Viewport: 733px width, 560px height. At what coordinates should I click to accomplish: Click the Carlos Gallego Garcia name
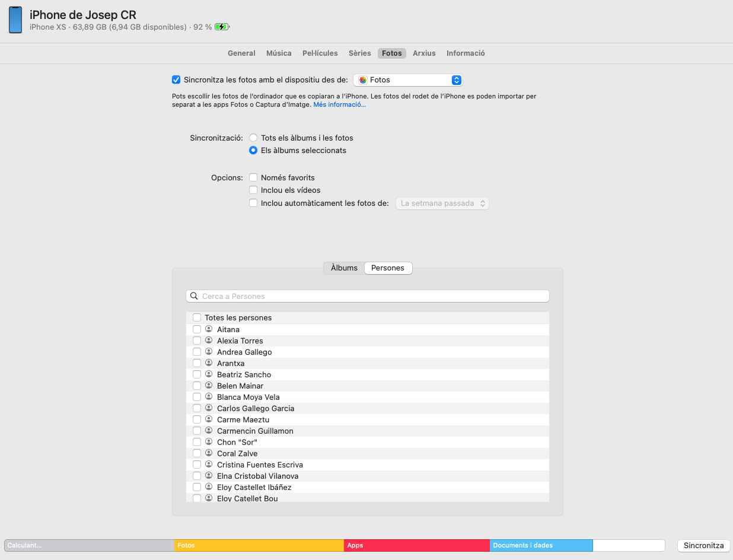coord(256,408)
